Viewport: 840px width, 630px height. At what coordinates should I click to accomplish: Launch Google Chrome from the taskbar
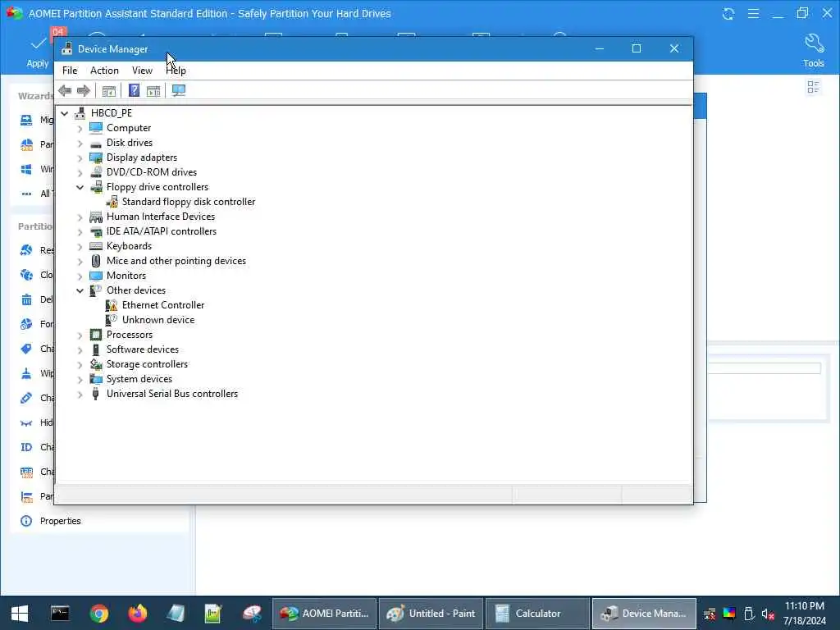point(99,614)
